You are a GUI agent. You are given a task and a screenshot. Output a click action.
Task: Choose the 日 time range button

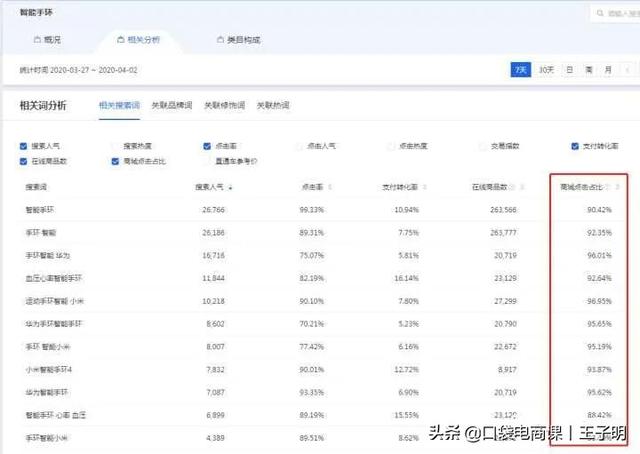click(x=569, y=70)
